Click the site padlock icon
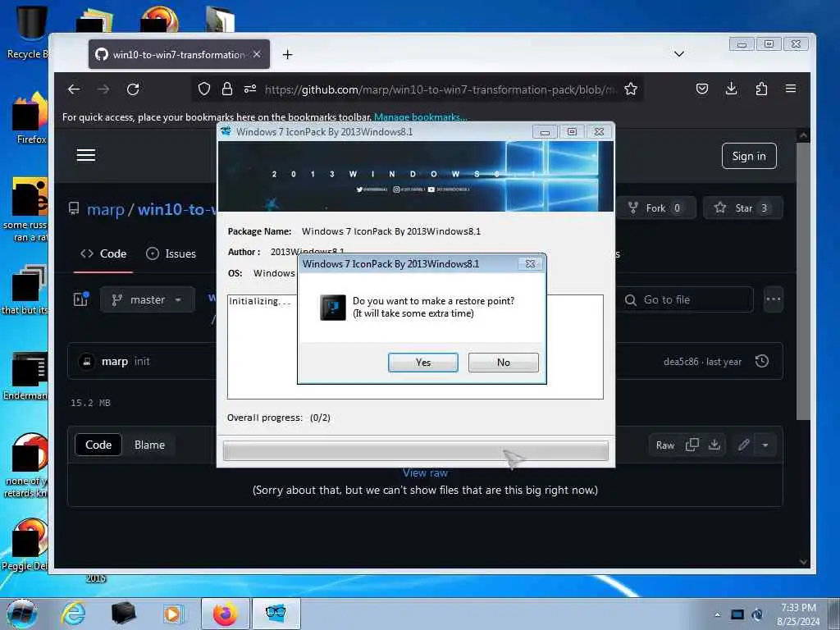840x630 pixels. [227, 89]
